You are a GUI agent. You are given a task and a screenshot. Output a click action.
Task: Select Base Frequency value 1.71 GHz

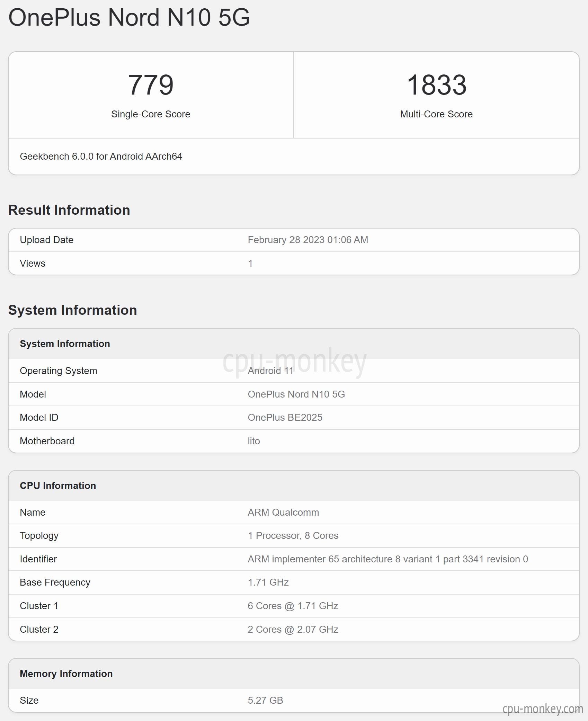pyautogui.click(x=268, y=582)
